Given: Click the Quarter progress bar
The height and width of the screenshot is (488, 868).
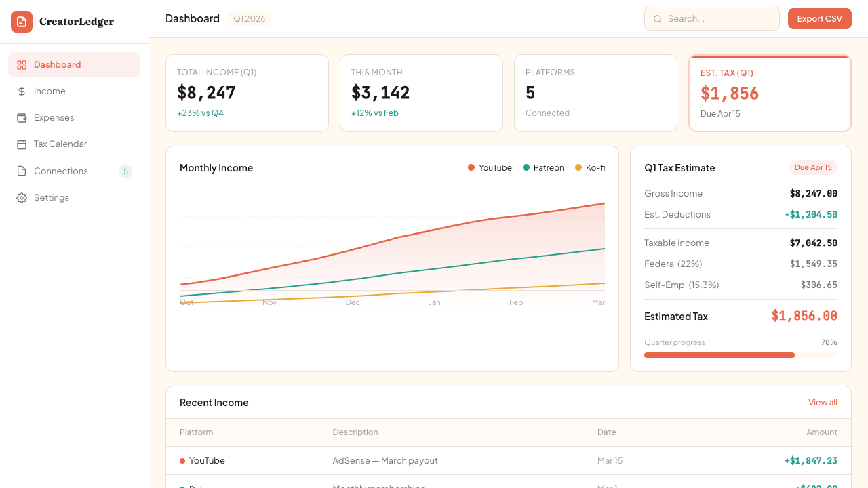Looking at the screenshot, I should click(x=741, y=355).
